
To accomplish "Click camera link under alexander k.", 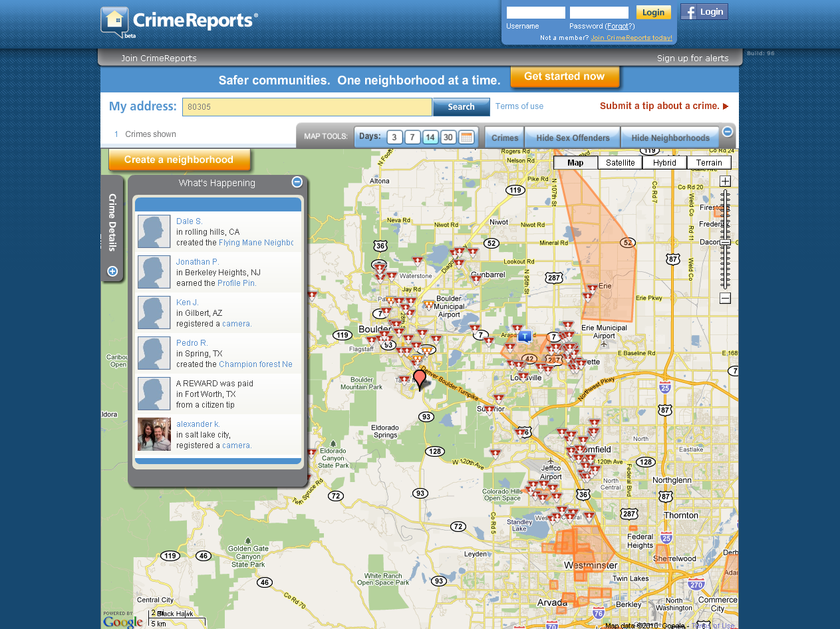I will coord(237,445).
